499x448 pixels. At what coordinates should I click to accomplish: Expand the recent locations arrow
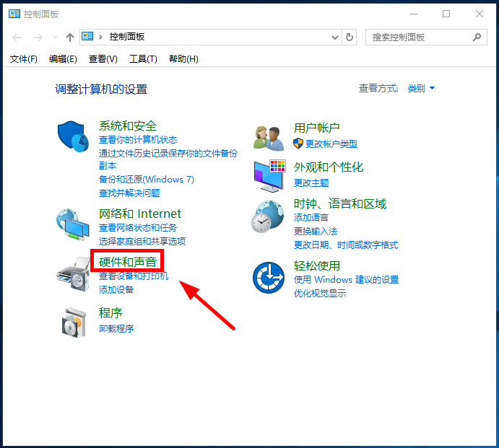pos(54,38)
